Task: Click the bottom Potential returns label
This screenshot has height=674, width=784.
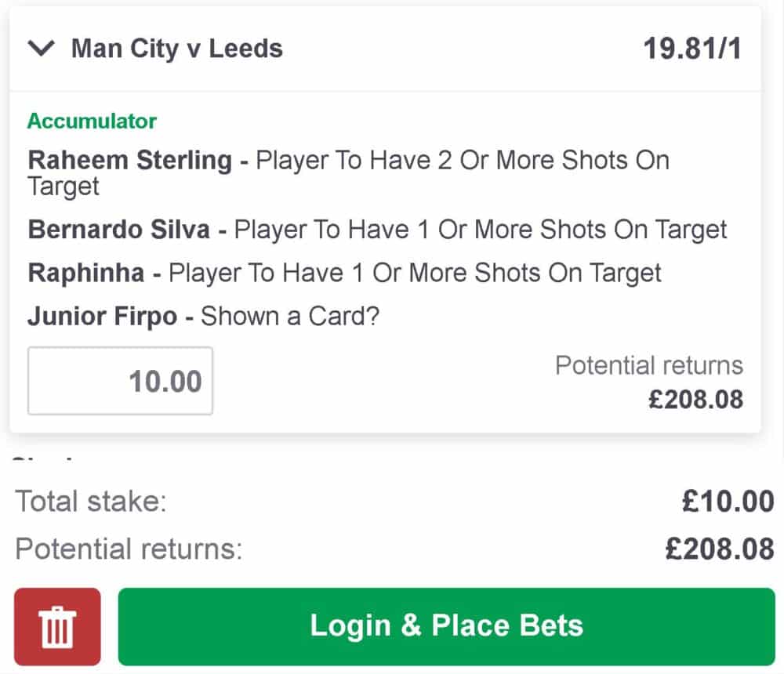Action: click(129, 549)
